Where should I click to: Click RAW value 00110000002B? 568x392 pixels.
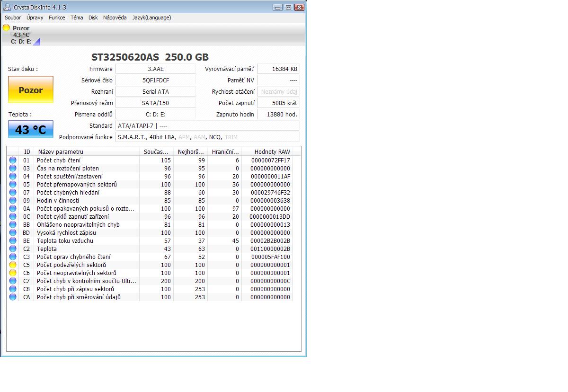(271, 249)
